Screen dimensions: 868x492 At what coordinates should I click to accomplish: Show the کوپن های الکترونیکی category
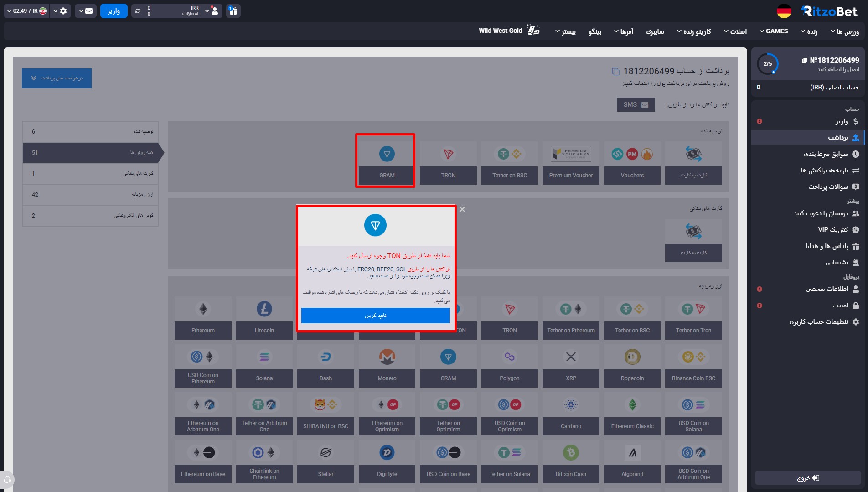click(x=90, y=216)
